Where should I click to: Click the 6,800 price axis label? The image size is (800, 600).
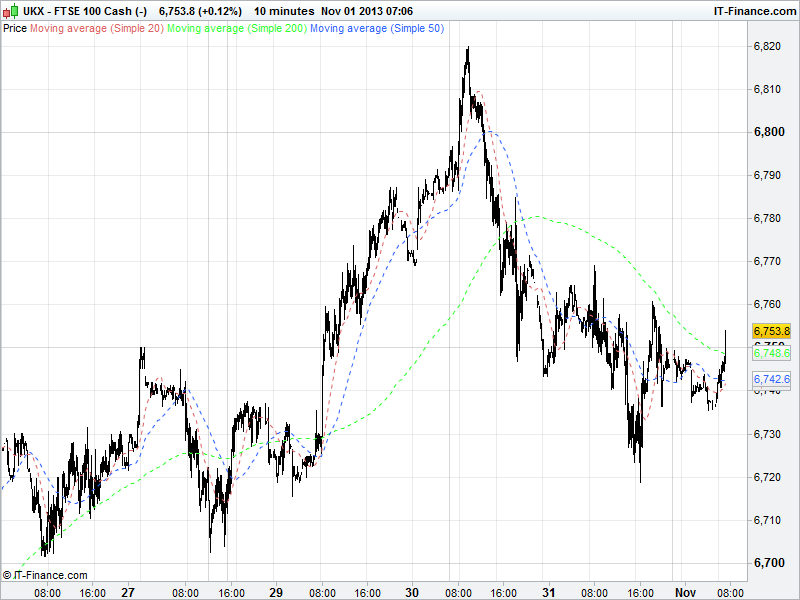pos(768,132)
